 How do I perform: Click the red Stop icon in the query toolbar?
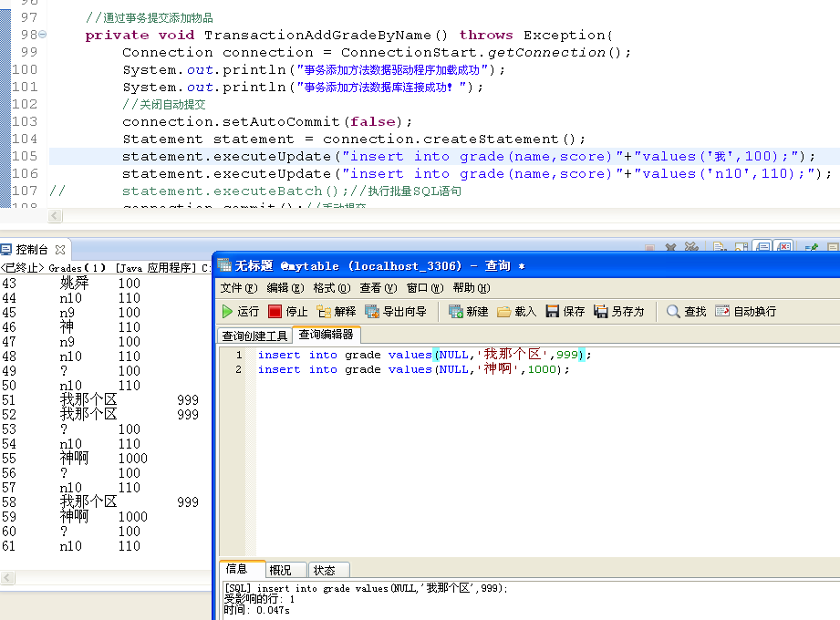tap(275, 312)
